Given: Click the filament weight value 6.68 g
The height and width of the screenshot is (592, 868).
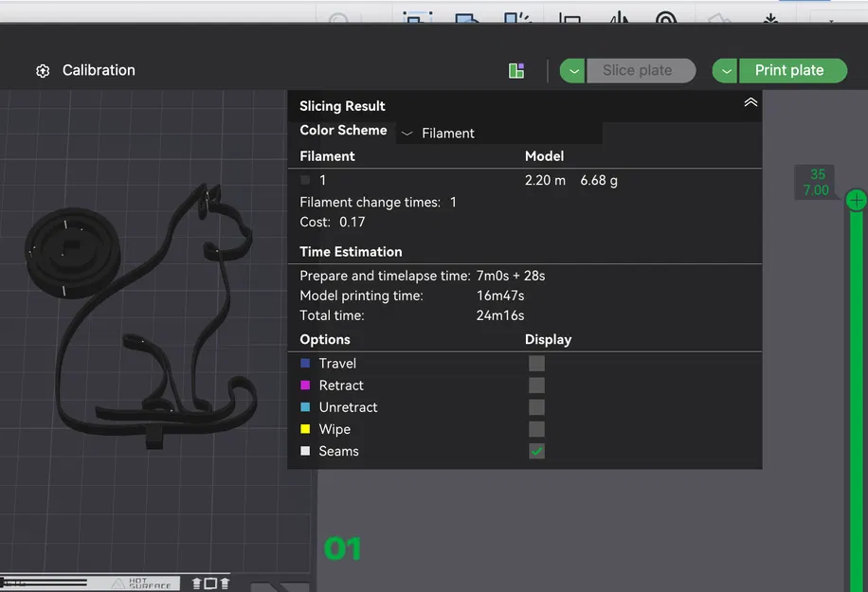Looking at the screenshot, I should (x=599, y=180).
